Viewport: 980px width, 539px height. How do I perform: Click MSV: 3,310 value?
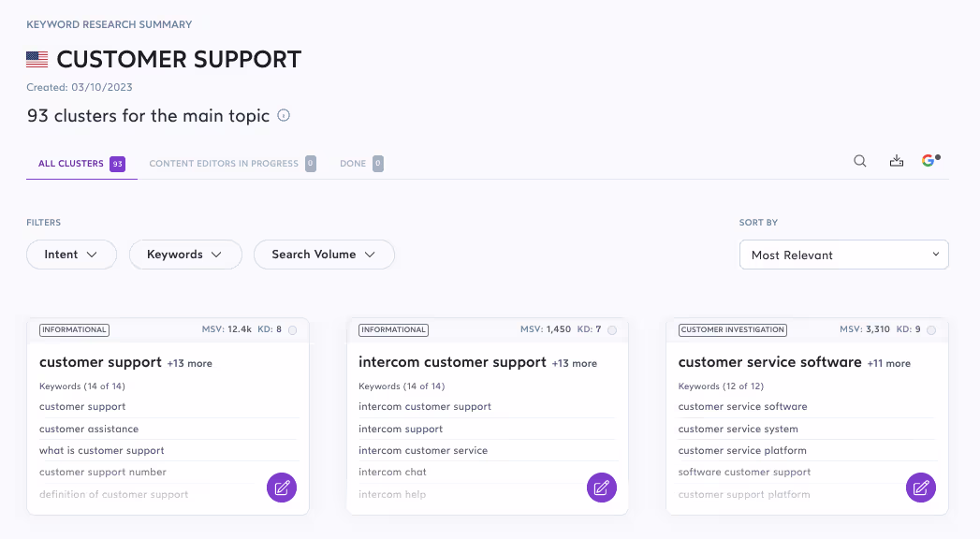click(x=865, y=329)
